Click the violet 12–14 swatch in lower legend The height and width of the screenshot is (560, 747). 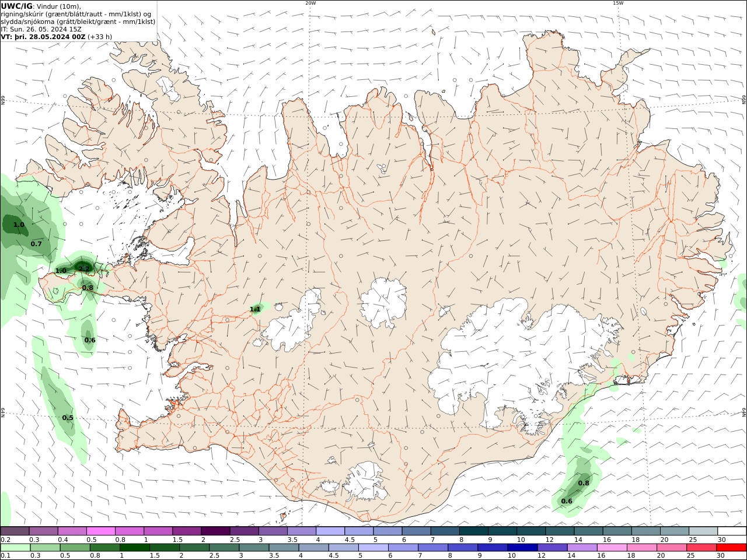[552, 548]
